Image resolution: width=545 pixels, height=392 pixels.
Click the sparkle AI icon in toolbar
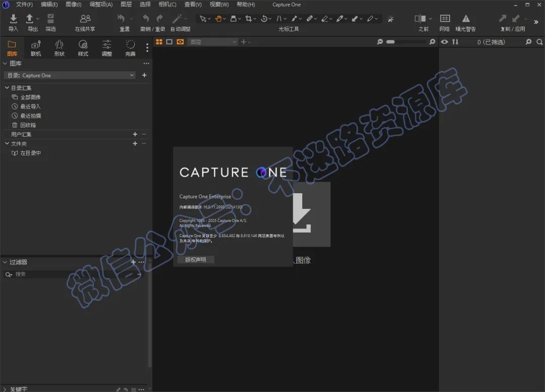[x=391, y=19]
